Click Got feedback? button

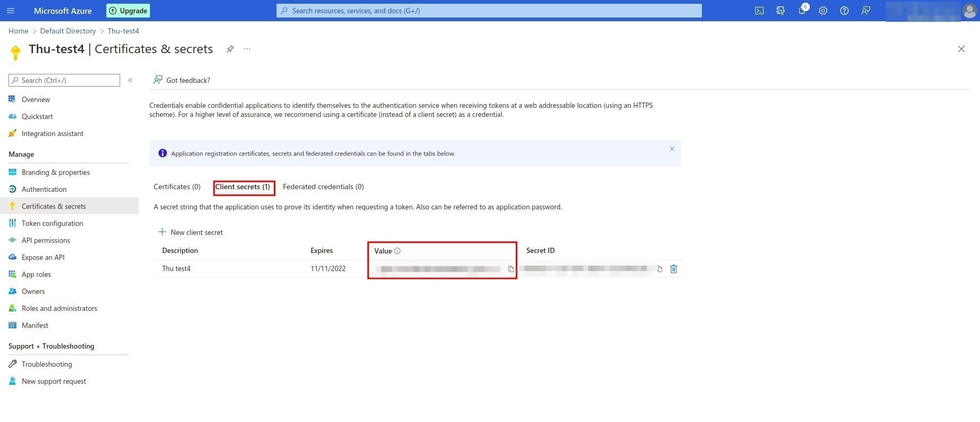182,80
